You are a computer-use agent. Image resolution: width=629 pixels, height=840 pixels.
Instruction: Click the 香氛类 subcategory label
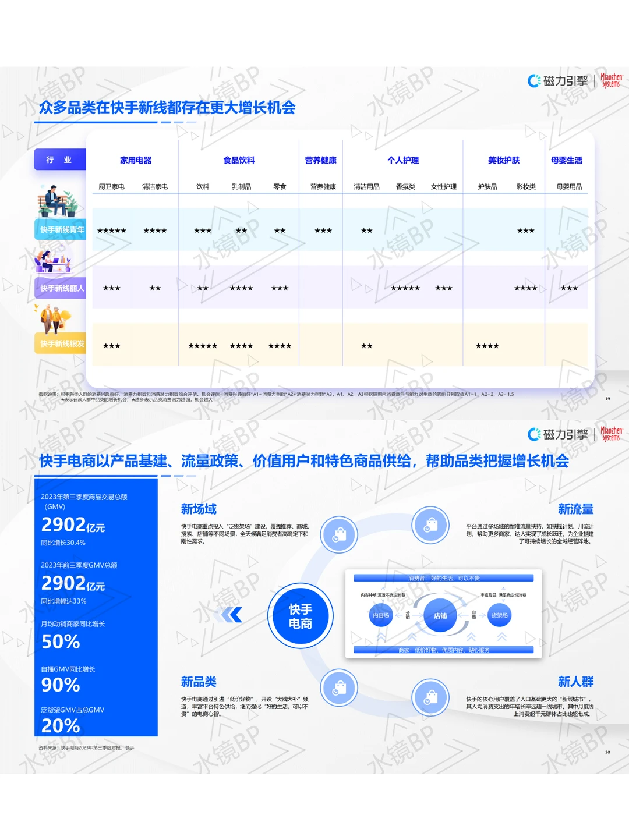(405, 187)
